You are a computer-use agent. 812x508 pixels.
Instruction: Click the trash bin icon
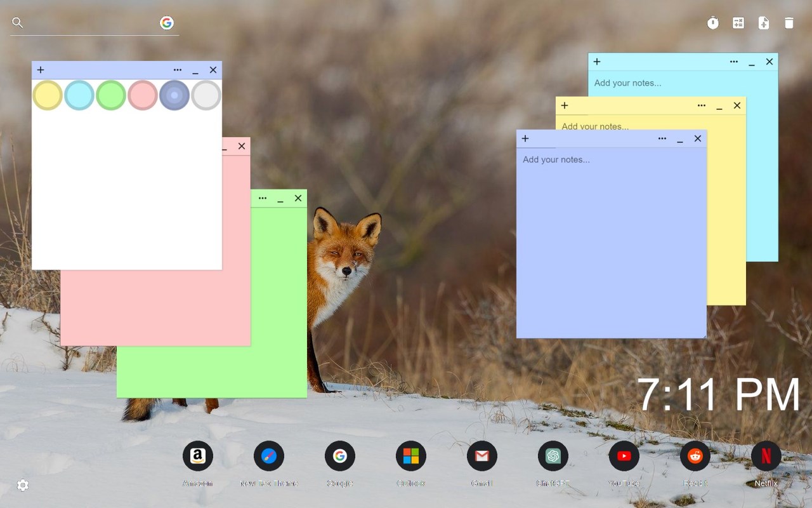point(789,23)
